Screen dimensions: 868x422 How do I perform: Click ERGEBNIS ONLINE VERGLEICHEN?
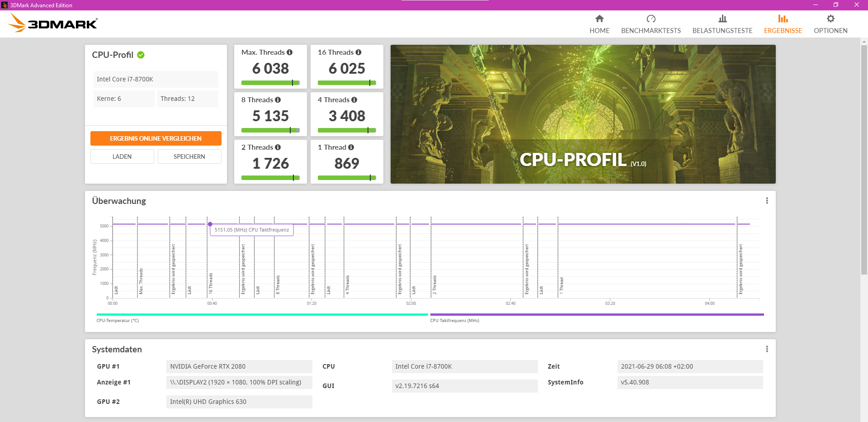point(156,138)
